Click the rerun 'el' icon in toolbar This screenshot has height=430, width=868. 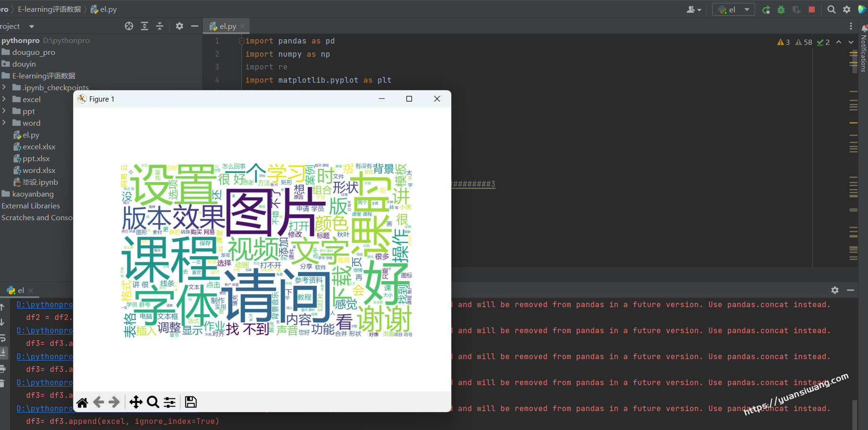(766, 9)
